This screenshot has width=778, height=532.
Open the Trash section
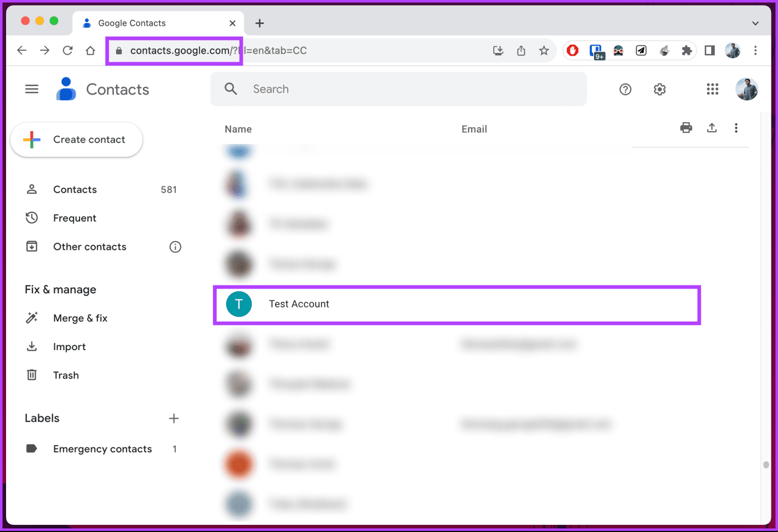(66, 375)
